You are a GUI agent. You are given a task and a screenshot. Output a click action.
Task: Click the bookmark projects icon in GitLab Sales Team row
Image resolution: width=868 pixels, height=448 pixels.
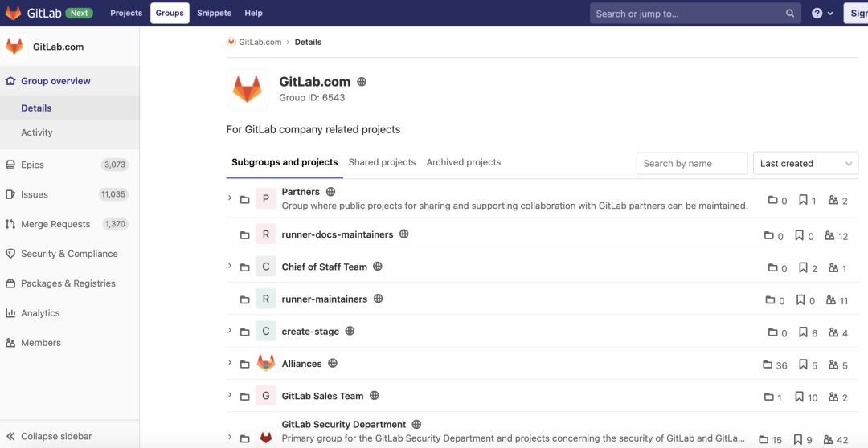pos(799,397)
